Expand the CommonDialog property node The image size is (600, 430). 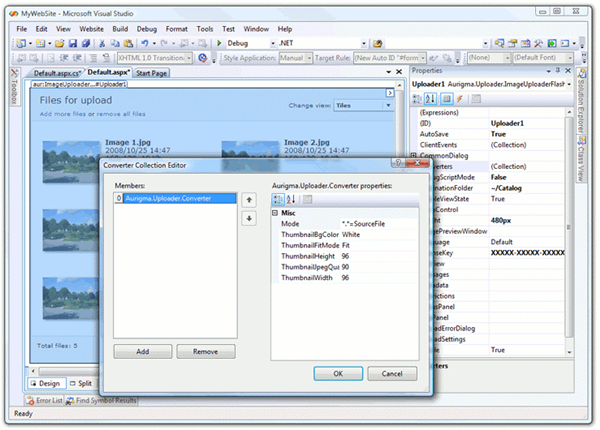pos(414,155)
